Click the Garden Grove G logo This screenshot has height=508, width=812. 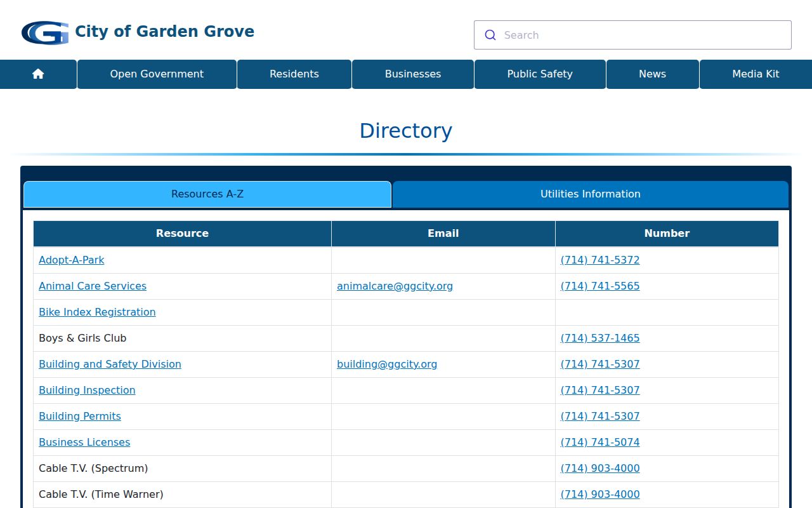click(44, 32)
